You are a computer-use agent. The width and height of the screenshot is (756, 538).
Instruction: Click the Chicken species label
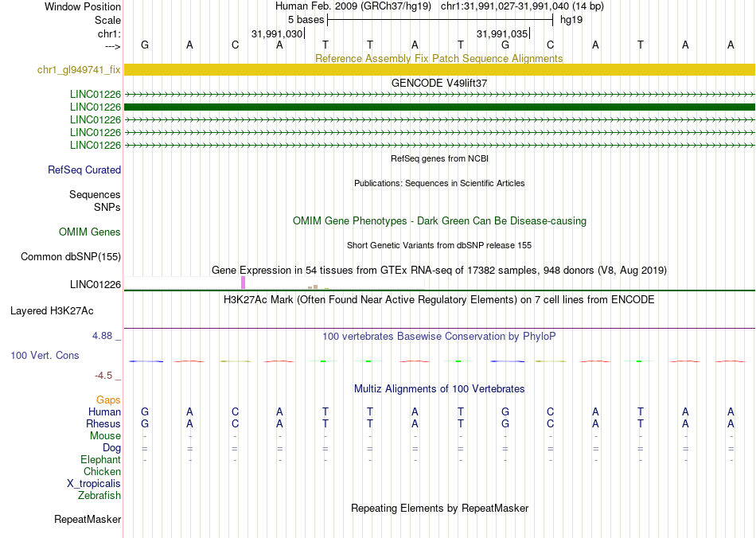pos(102,471)
